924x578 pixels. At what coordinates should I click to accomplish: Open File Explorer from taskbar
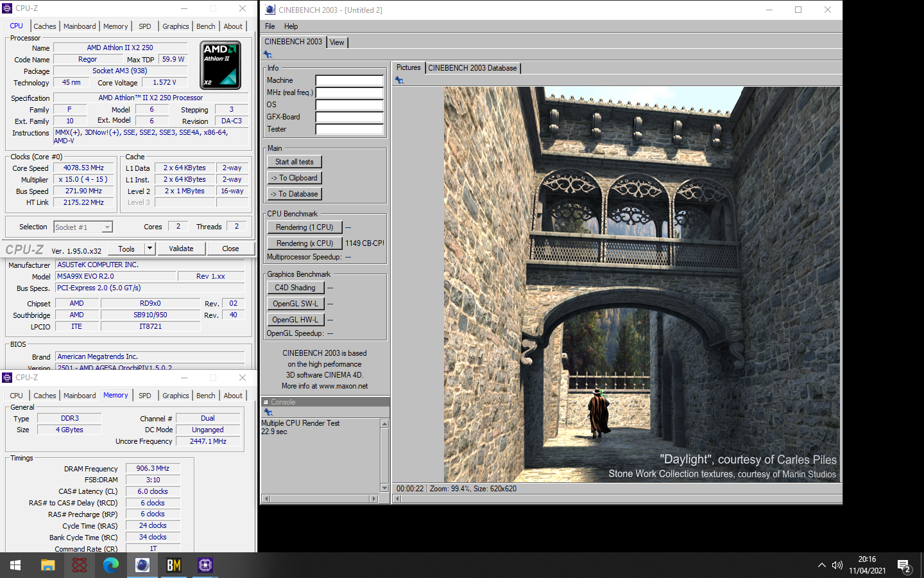pyautogui.click(x=47, y=565)
